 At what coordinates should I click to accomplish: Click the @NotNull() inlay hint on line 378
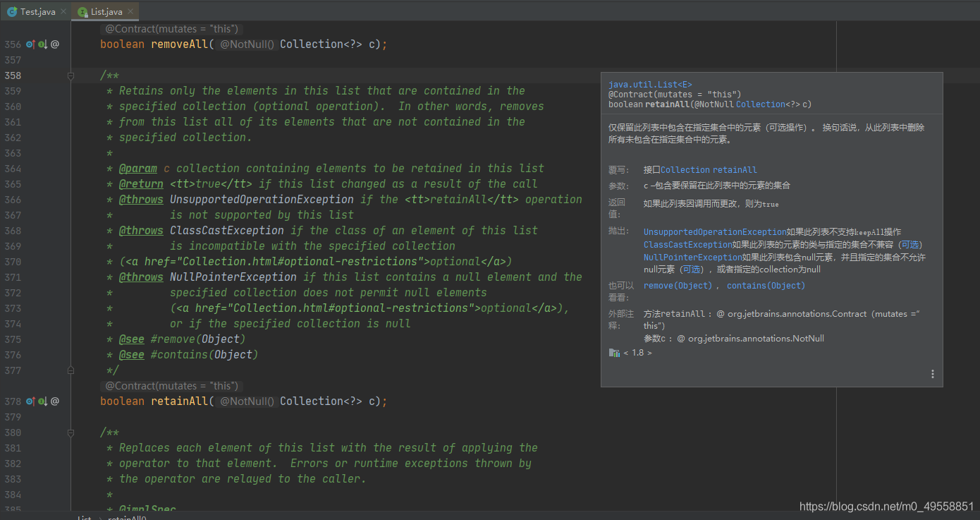pos(247,401)
